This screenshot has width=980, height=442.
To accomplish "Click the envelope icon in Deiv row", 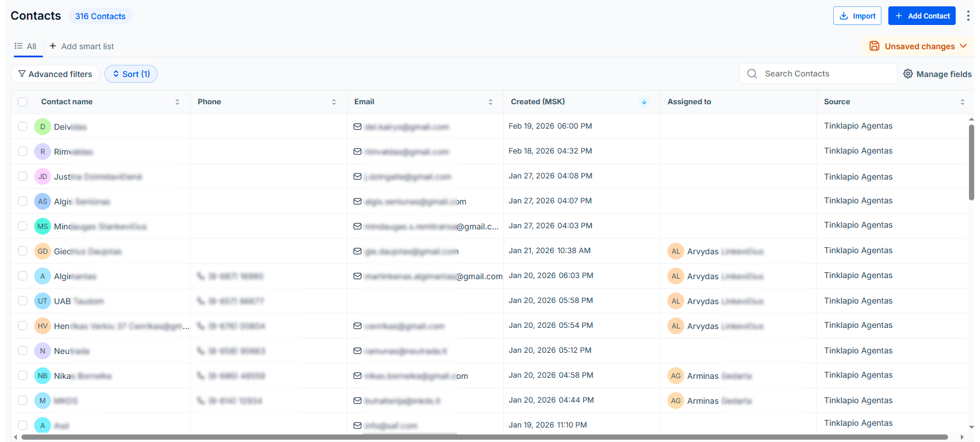I will (357, 127).
